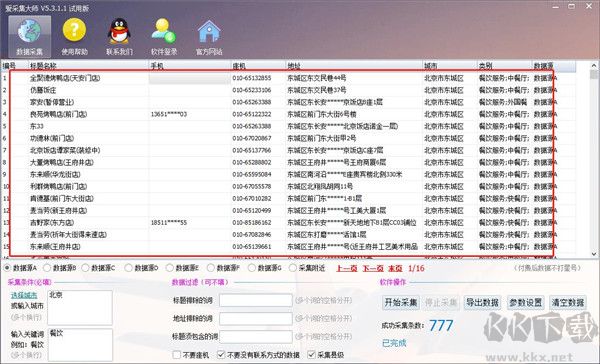Click the 城市 column header
The image size is (600, 364).
click(450, 66)
